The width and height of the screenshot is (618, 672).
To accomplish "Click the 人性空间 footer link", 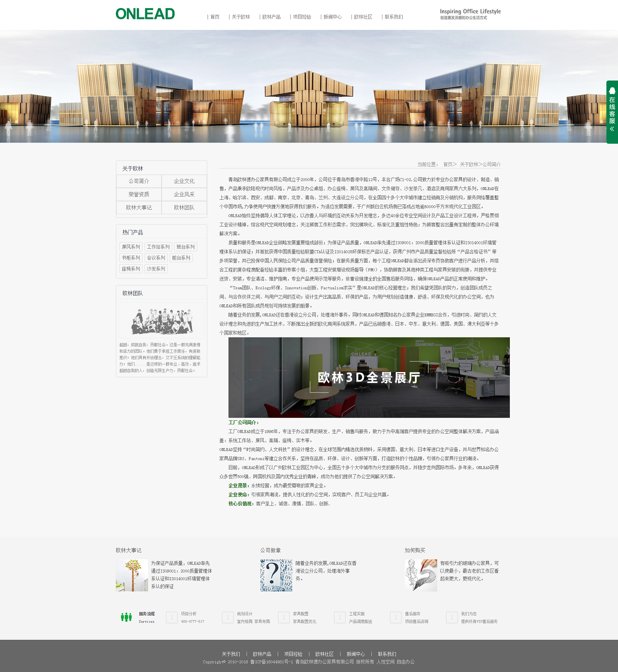I will click(385, 662).
